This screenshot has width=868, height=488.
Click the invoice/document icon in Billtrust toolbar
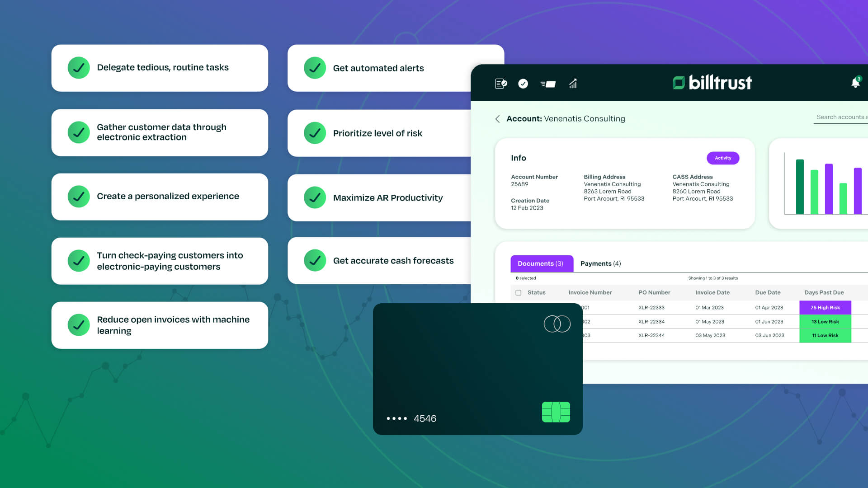pyautogui.click(x=501, y=84)
